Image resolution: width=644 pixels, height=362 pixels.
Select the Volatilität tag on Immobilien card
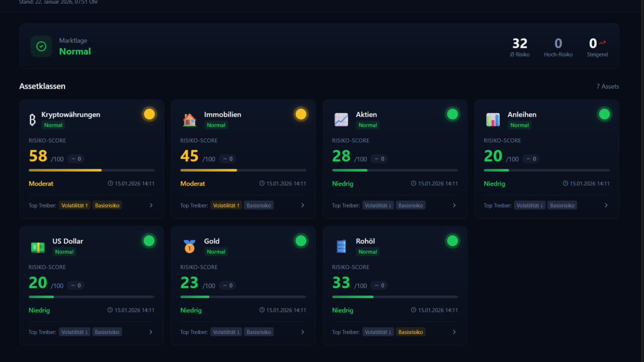click(226, 205)
